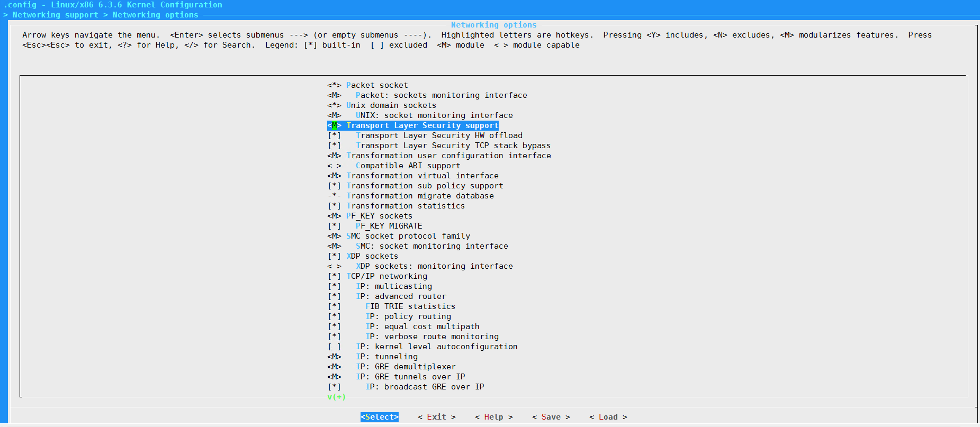Select SMC socket protocol family entry

pos(408,236)
